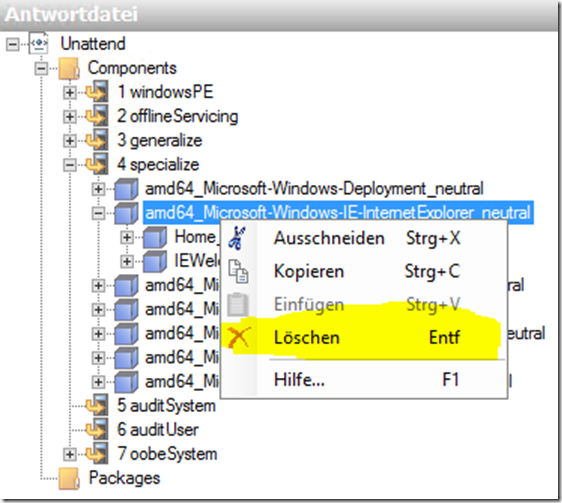Screen dimensions: 562x503
Task: Select the 5 auditSystem tree item
Action: [x=166, y=406]
